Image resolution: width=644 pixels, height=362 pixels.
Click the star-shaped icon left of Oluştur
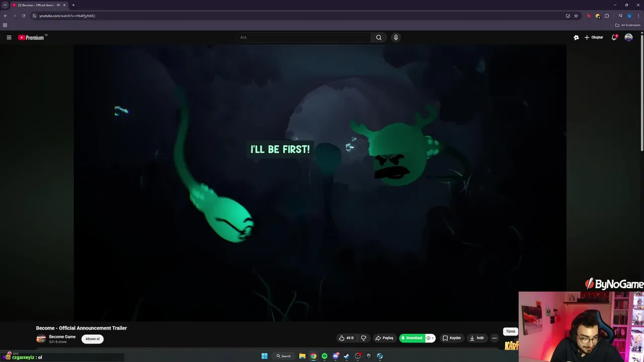pyautogui.click(x=576, y=37)
